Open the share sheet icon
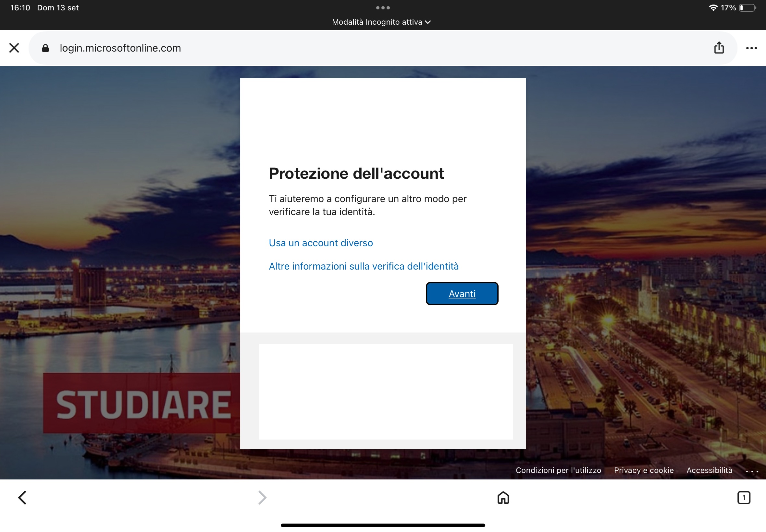 (719, 48)
